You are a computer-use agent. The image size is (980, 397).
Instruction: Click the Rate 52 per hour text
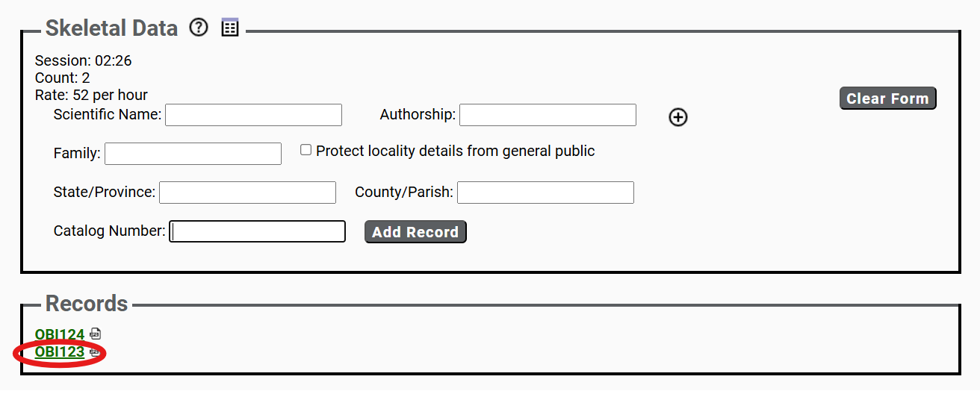coord(91,95)
